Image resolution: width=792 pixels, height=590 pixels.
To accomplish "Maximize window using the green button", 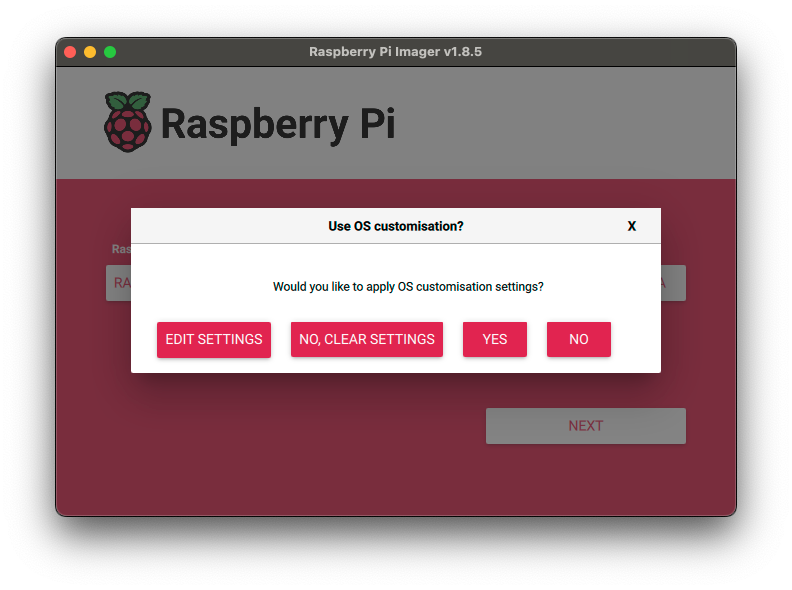I will [110, 52].
